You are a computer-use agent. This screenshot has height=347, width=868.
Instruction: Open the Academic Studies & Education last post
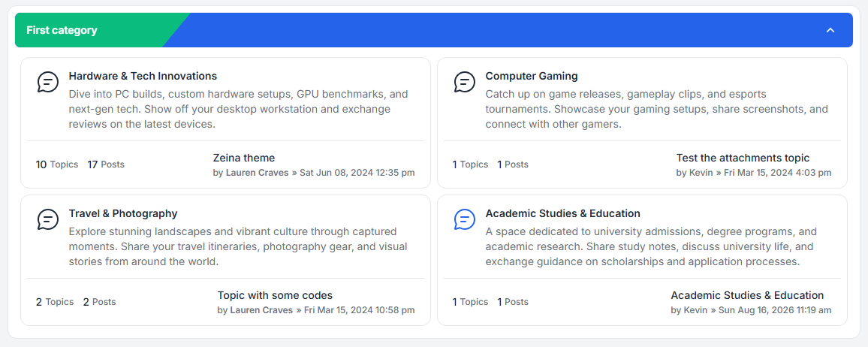[747, 295]
